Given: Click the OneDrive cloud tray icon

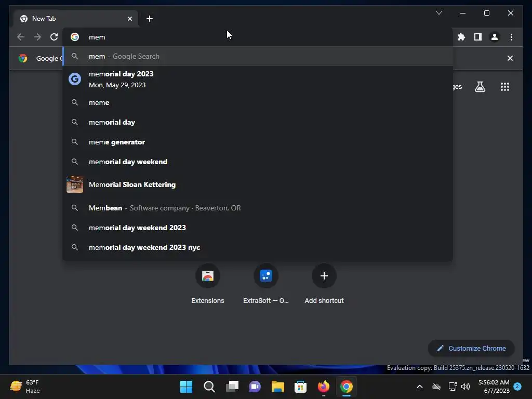Looking at the screenshot, I should (436, 387).
